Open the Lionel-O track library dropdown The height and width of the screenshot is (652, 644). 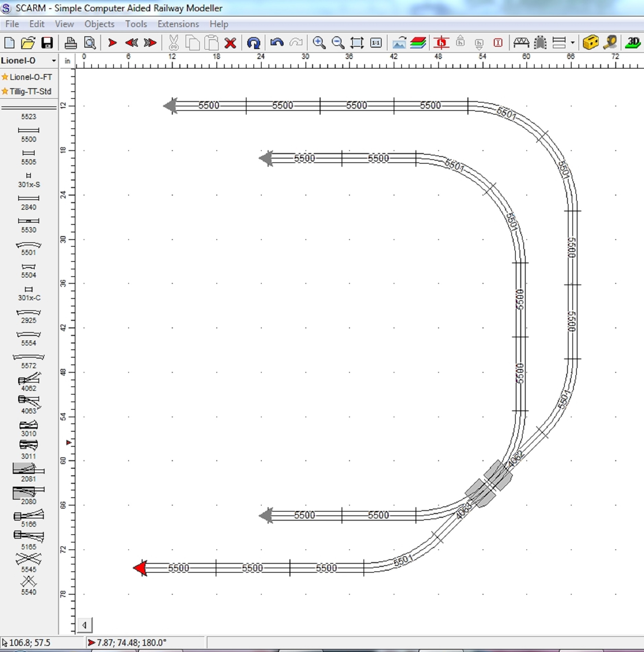[x=53, y=60]
